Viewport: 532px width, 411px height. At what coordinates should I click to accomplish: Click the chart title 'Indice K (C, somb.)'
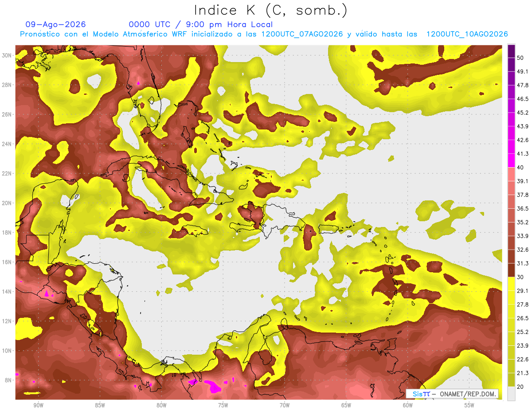[x=271, y=11]
